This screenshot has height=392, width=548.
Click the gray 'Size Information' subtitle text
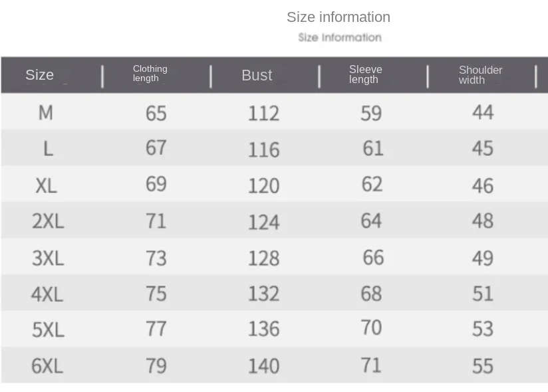point(340,37)
